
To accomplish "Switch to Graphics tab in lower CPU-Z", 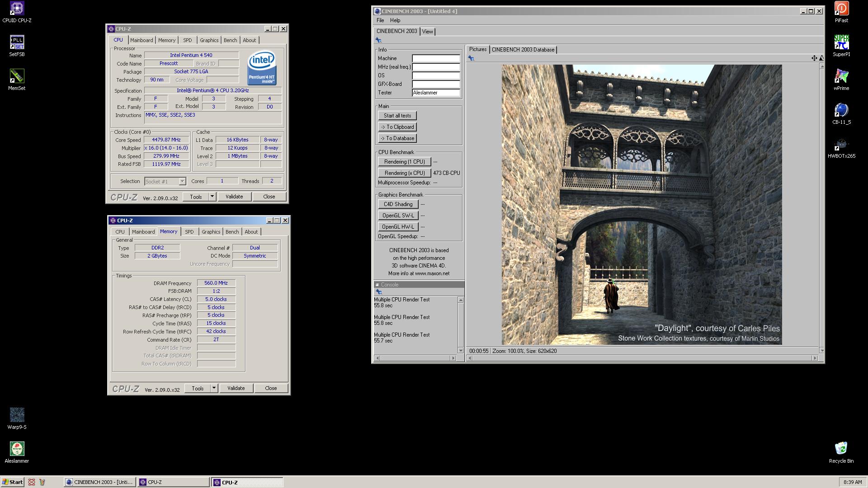I will [211, 232].
